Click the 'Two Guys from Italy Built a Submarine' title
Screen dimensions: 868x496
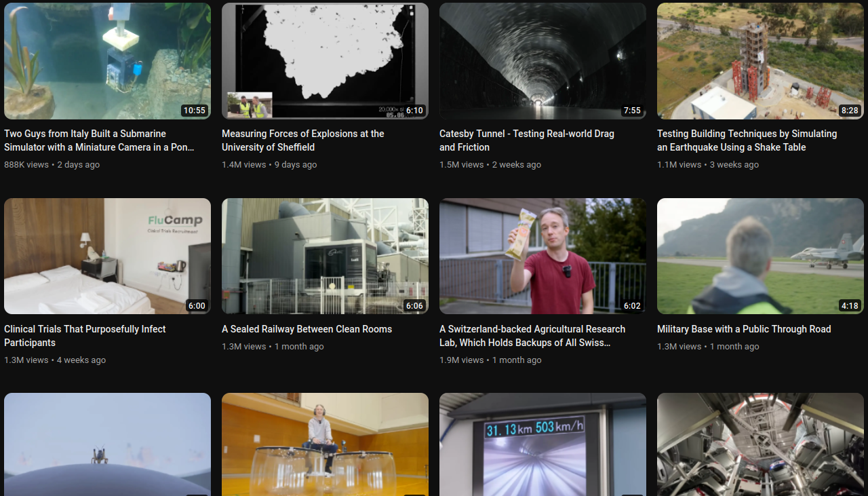(x=99, y=140)
